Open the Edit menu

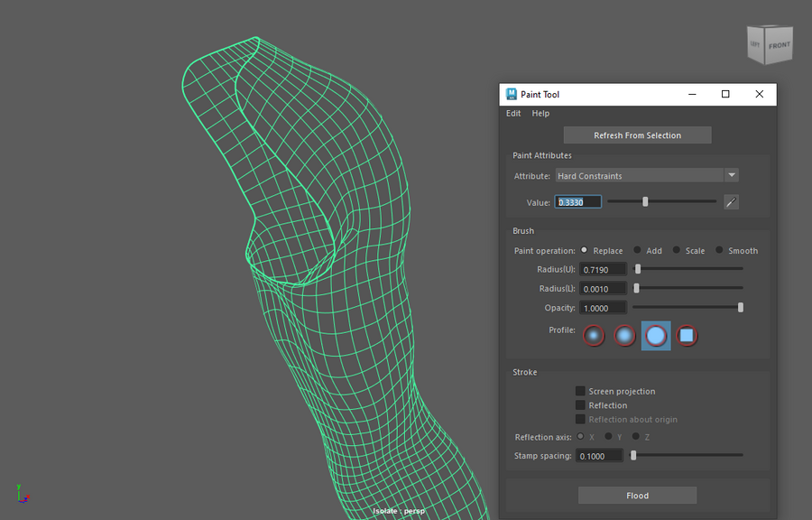[x=513, y=114]
